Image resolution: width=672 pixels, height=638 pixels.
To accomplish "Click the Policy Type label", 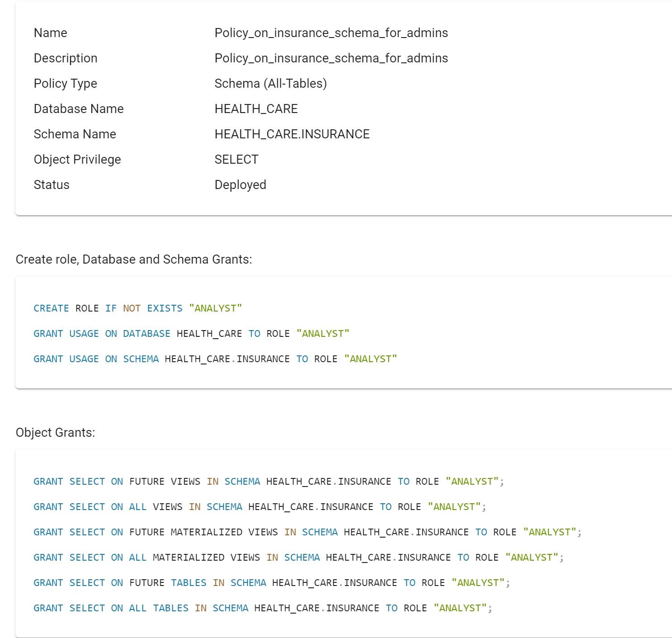I will coord(66,84).
